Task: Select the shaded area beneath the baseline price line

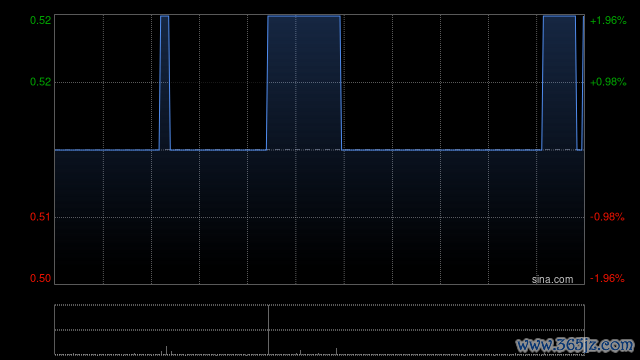Action: click(320, 216)
